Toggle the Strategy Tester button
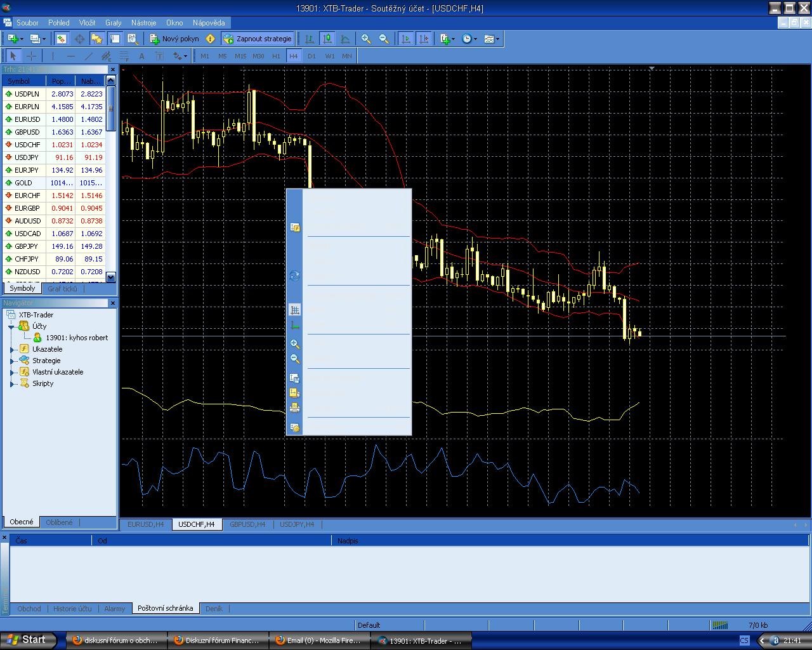The width and height of the screenshot is (812, 650). 133,39
